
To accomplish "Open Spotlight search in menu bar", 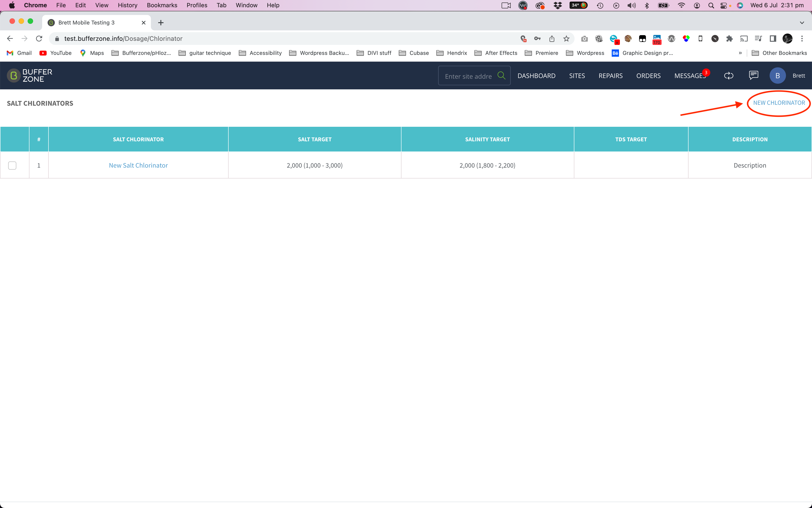I will pos(711,5).
